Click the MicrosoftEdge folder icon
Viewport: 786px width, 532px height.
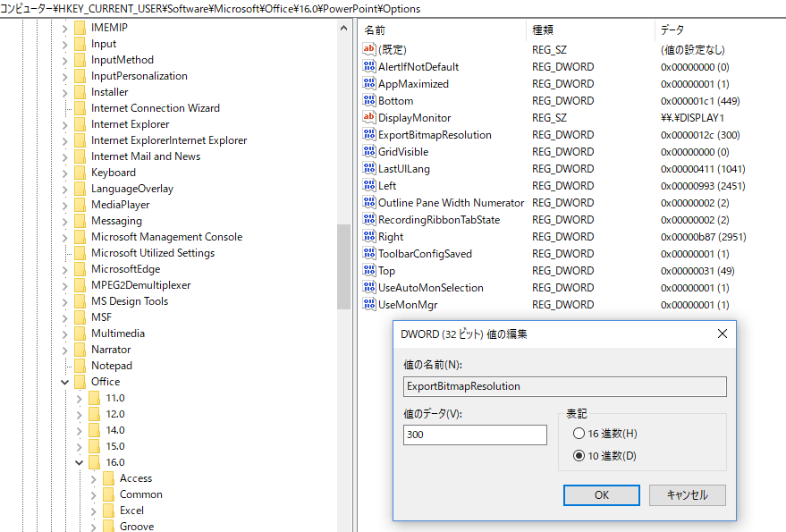pyautogui.click(x=80, y=269)
